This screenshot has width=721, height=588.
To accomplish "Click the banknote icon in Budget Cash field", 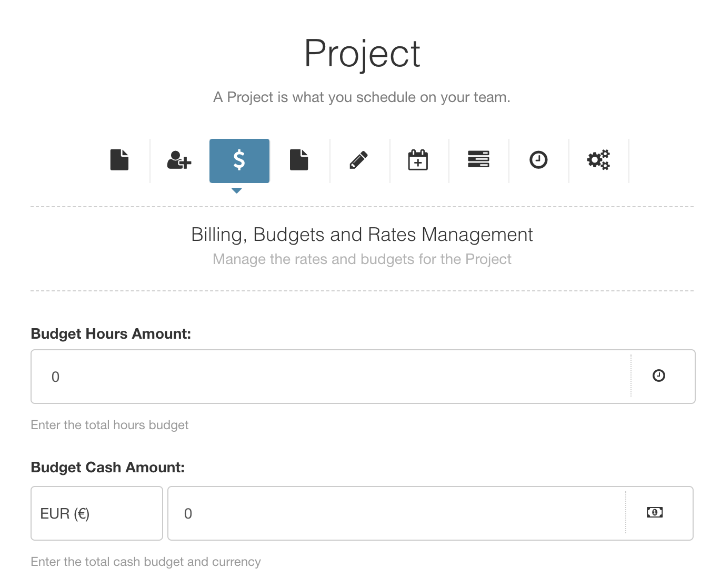I will coord(654,513).
